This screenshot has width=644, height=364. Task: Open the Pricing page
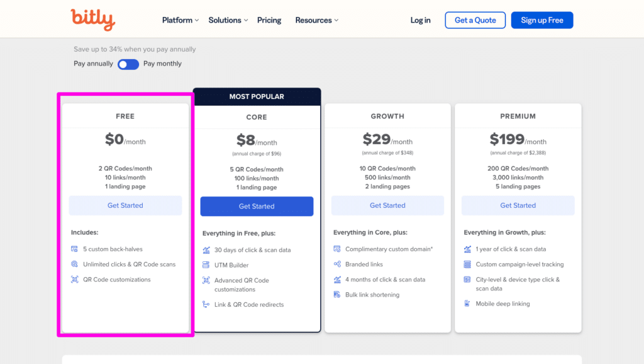[269, 20]
